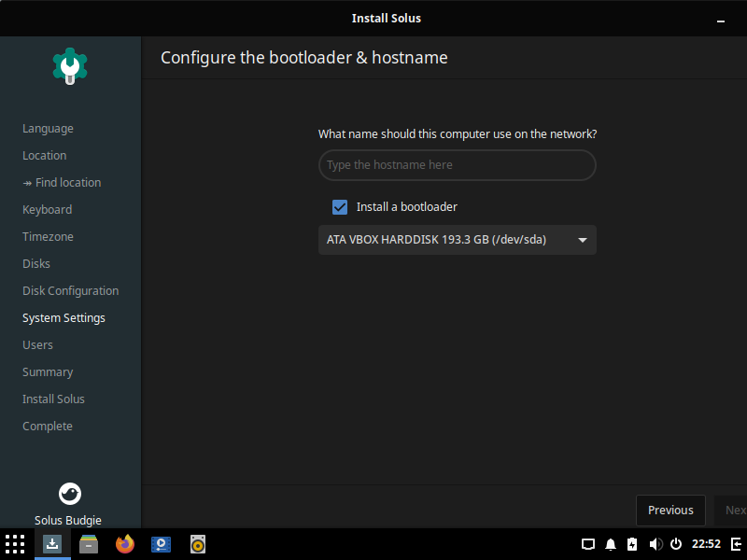Select Language step in sidebar
The width and height of the screenshot is (747, 560).
pos(48,129)
